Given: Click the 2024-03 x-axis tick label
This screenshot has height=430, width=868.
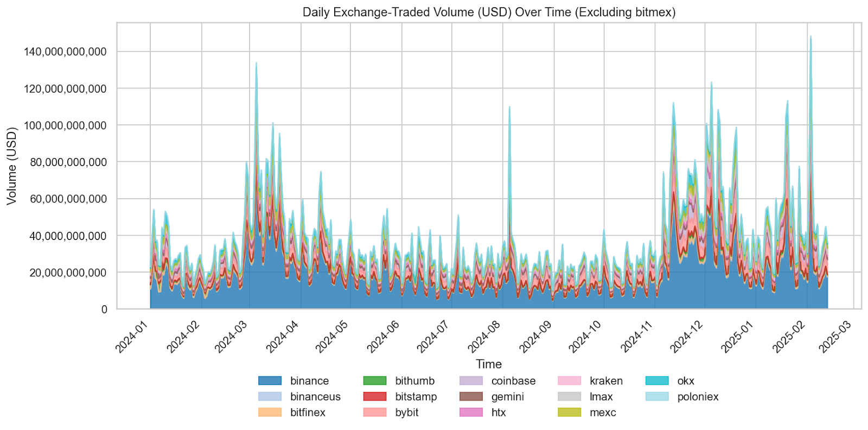Looking at the screenshot, I should [231, 337].
